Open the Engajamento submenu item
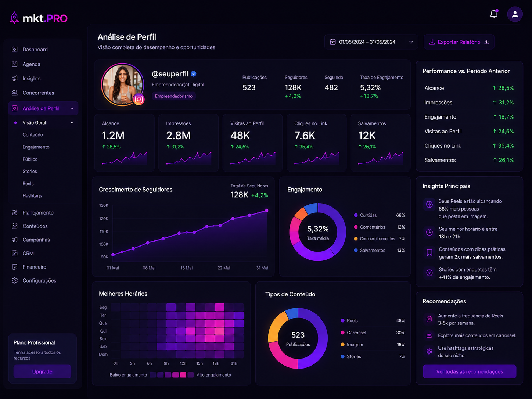The width and height of the screenshot is (532, 399). (36, 147)
